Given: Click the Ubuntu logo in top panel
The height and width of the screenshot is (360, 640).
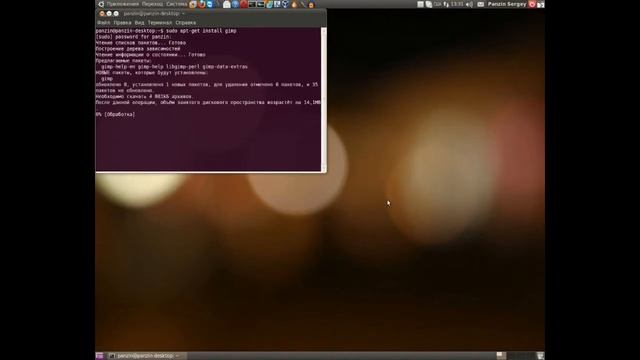Looking at the screenshot, I should coord(101,4).
